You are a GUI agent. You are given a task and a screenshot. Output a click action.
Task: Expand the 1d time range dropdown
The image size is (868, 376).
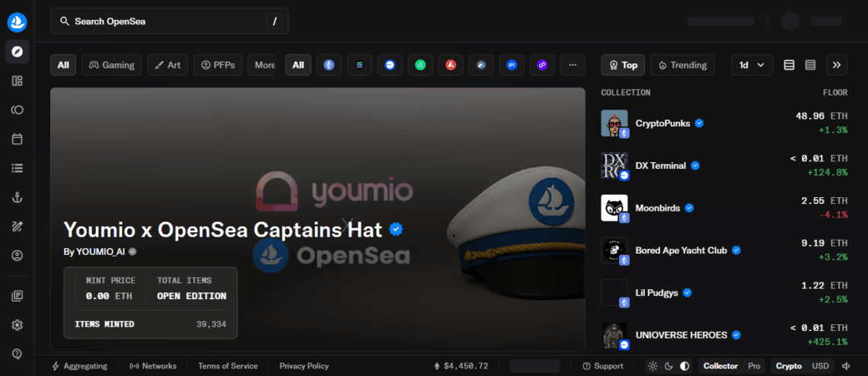(752, 65)
